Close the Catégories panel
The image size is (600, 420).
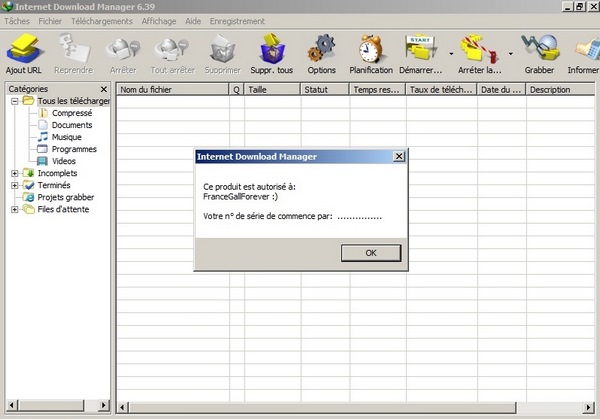104,90
